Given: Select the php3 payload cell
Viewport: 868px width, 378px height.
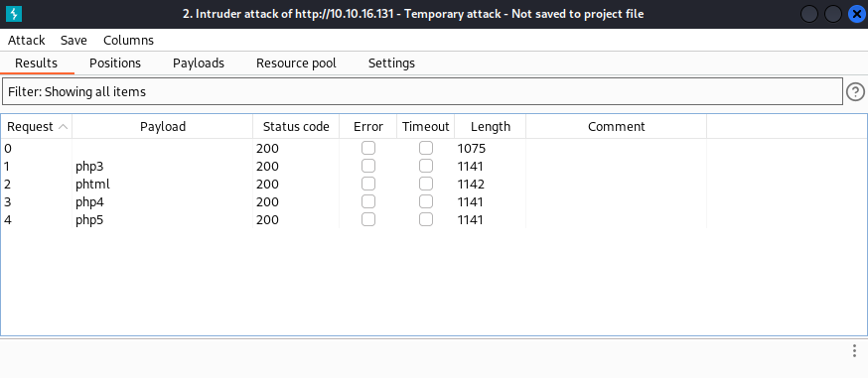Looking at the screenshot, I should click(163, 166).
